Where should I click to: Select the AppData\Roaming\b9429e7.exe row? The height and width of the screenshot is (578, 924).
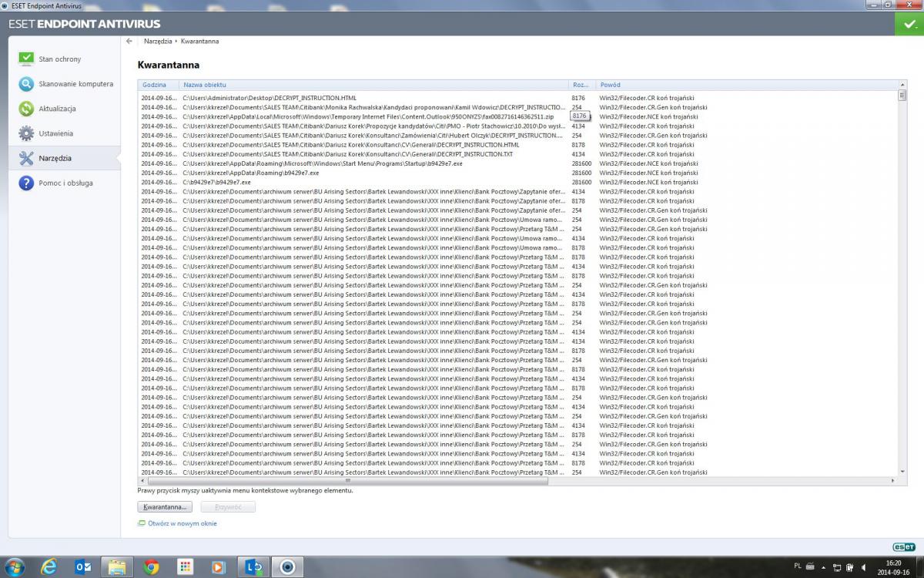(x=518, y=173)
